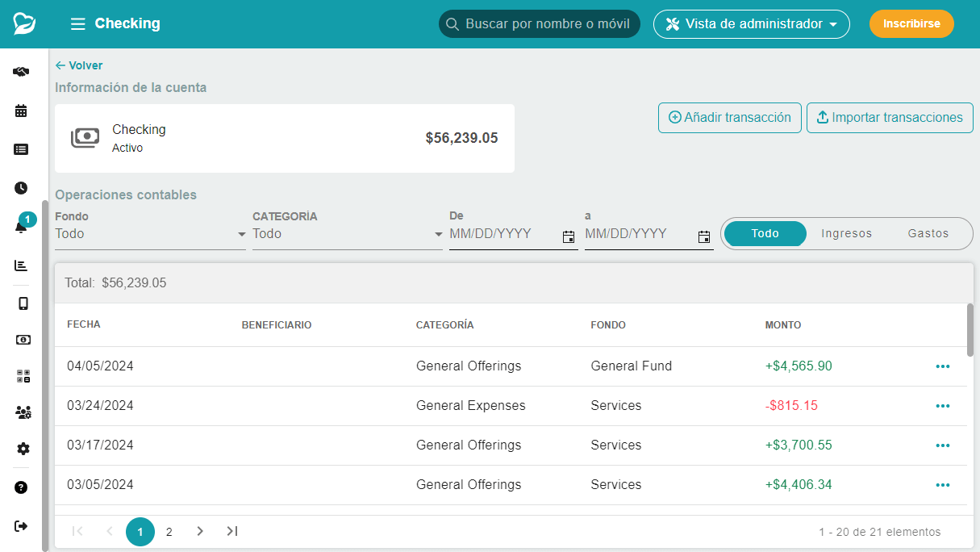Open the clock icon in sidebar
Viewport: 980px width, 552px height.
(x=22, y=188)
